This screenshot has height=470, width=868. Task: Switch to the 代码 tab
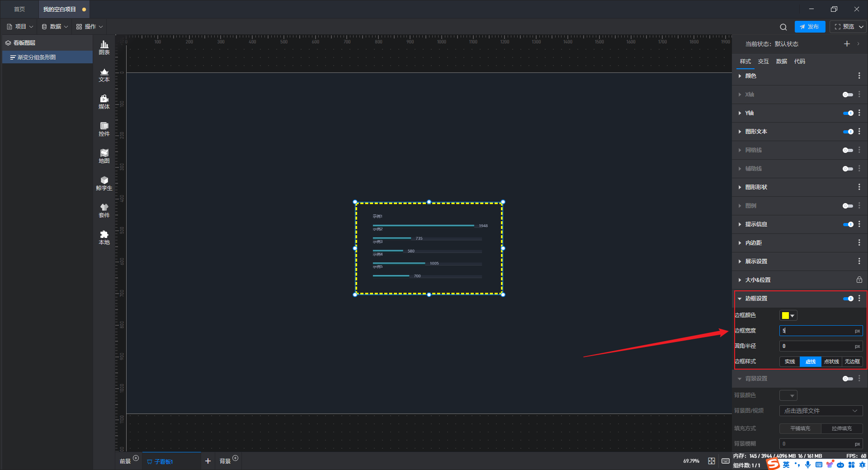[799, 62]
